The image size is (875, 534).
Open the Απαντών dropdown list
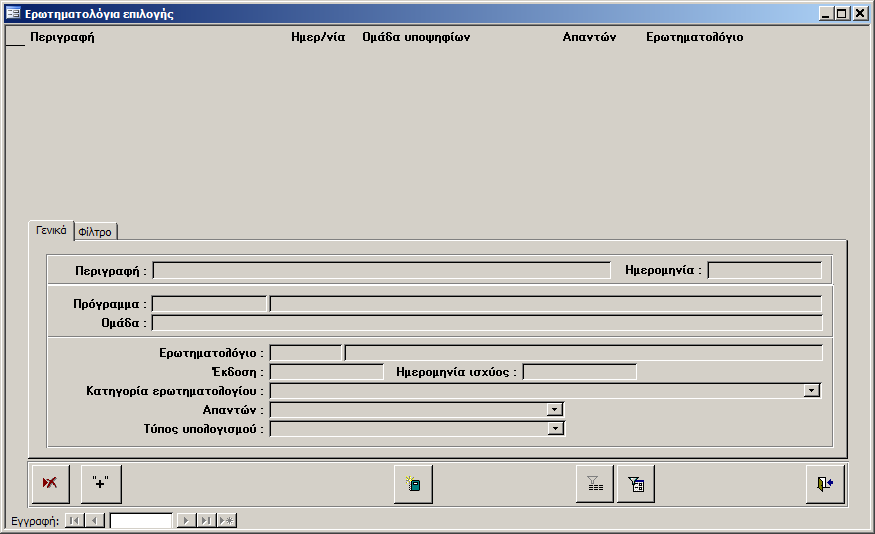tap(555, 410)
